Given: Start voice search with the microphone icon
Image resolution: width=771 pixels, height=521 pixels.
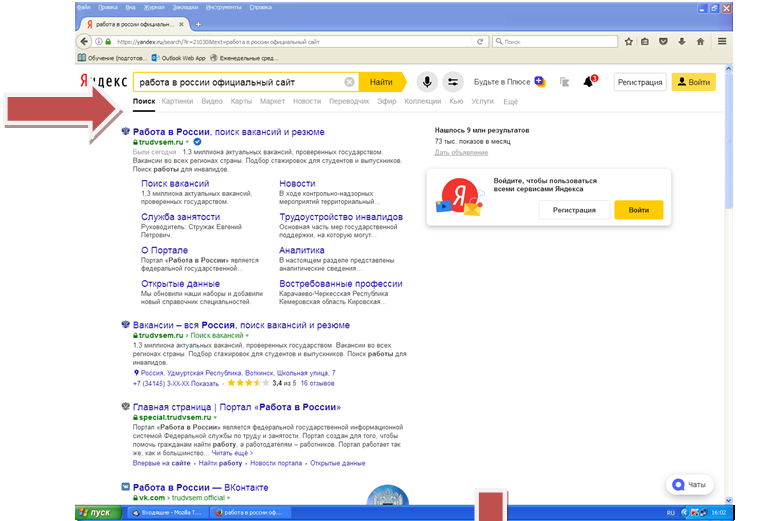Looking at the screenshot, I should click(427, 82).
